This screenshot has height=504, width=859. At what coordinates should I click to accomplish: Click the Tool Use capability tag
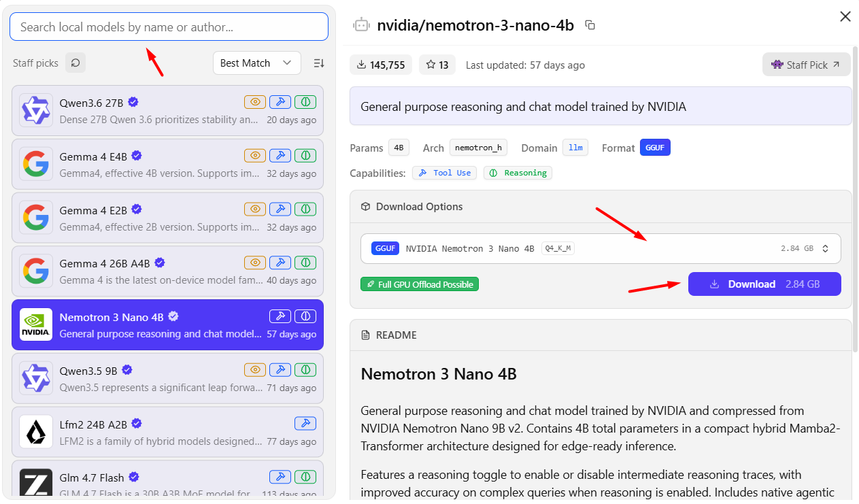pyautogui.click(x=445, y=173)
